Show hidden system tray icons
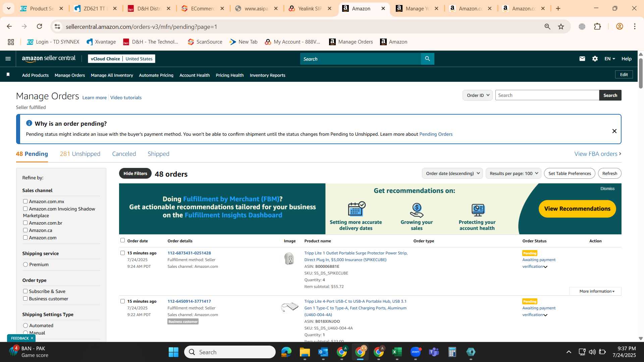This screenshot has height=362, width=644. pos(569,352)
